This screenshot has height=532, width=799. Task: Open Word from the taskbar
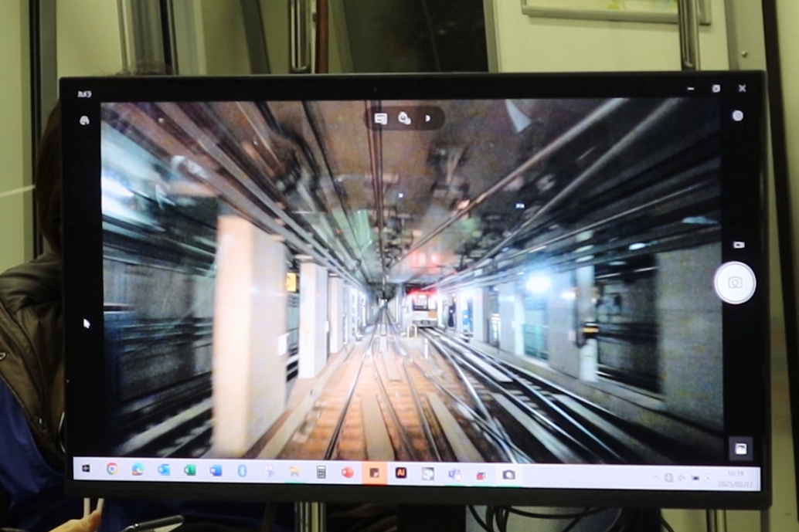pyautogui.click(x=216, y=470)
